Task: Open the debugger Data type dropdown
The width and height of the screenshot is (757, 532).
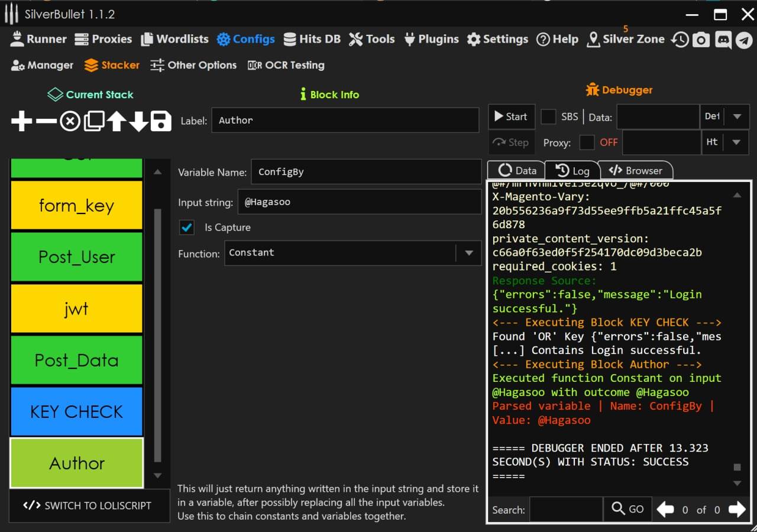Action: pyautogui.click(x=737, y=116)
